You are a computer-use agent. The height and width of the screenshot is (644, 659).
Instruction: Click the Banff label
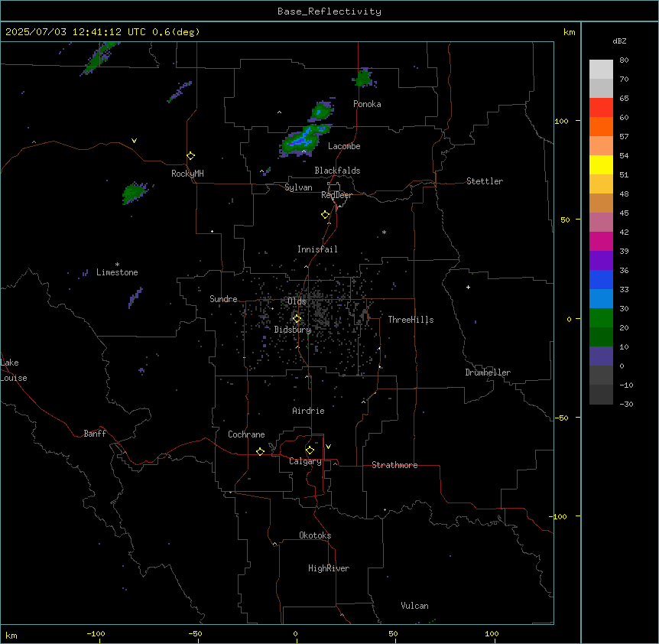click(95, 434)
